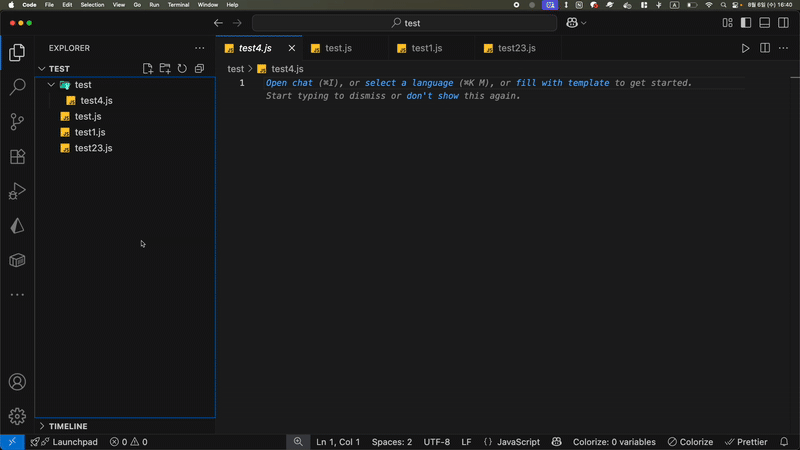800x450 pixels.
Task: Open the Search view in activity bar
Action: point(17,88)
